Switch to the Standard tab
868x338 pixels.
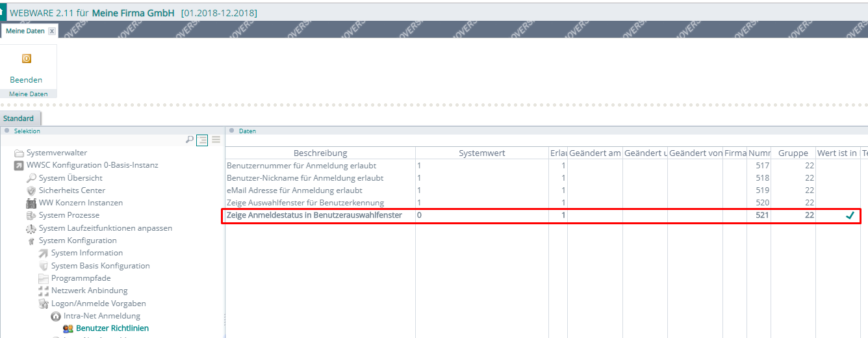click(x=19, y=118)
